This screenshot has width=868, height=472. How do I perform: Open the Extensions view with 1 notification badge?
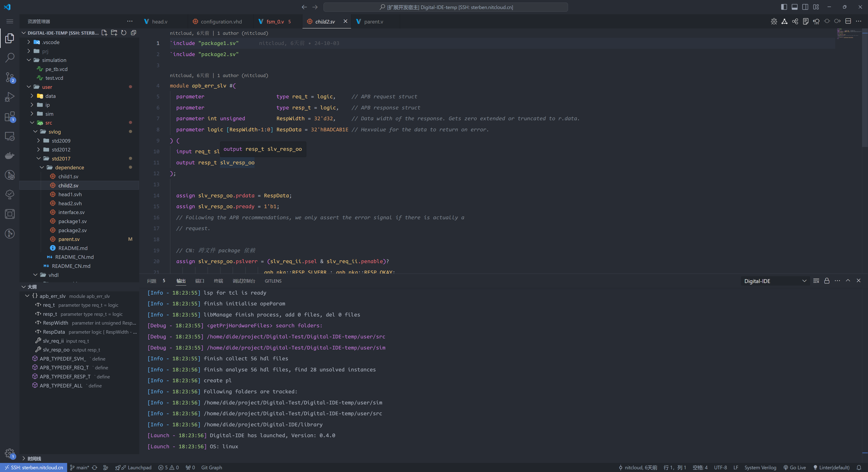tap(10, 116)
